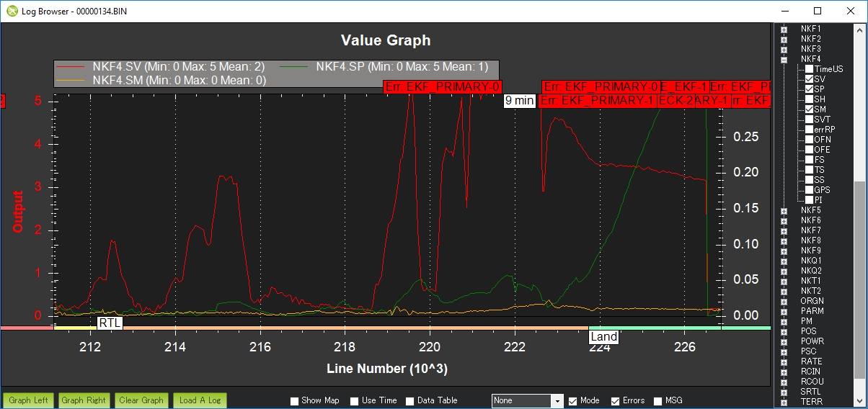This screenshot has width=868, height=409.
Task: Collapse the NKF4 tree node
Action: [x=784, y=59]
